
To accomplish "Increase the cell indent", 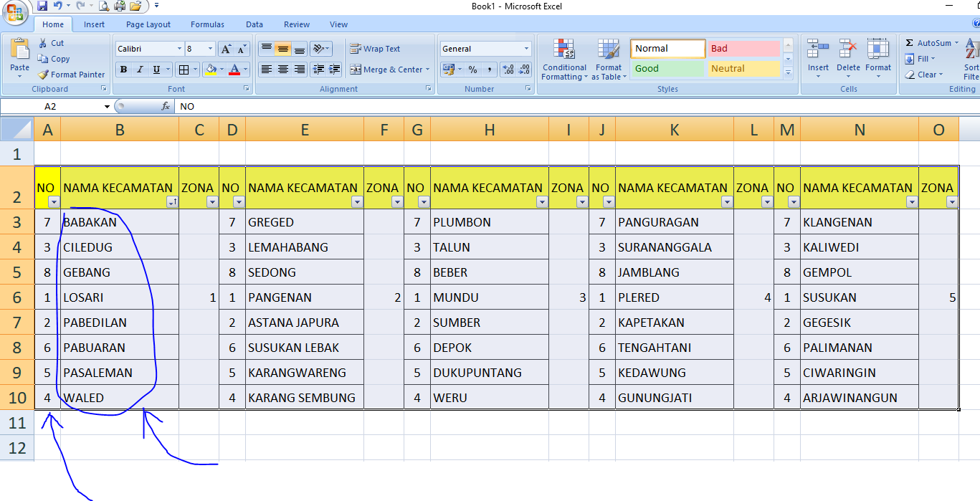I will click(334, 70).
